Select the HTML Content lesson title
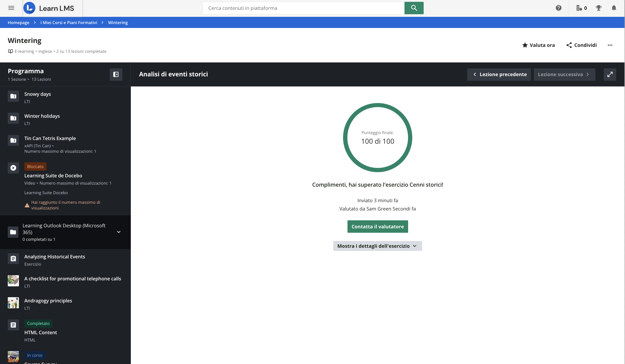The height and width of the screenshot is (364, 625). [41, 332]
